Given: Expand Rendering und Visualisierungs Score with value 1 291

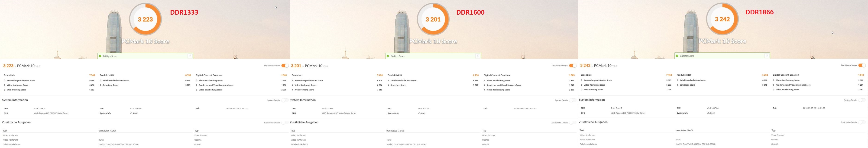Looking at the screenshot, I should coord(774,85).
